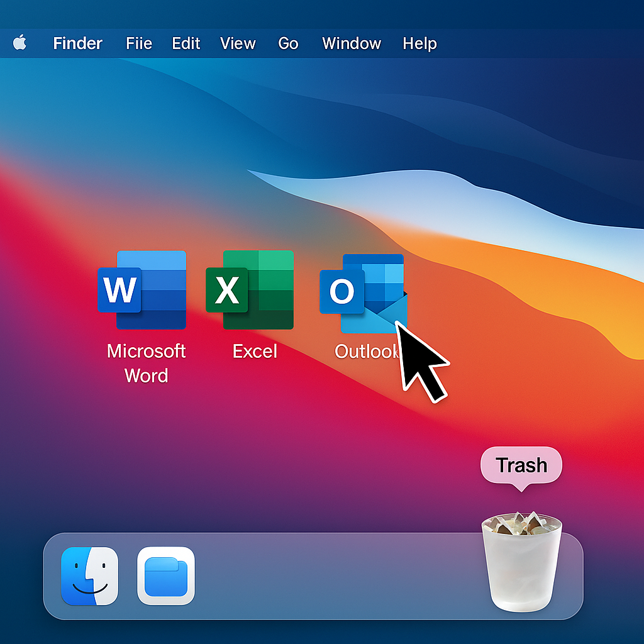The image size is (644, 644).
Task: Click the Excel label text
Action: pos(255,352)
